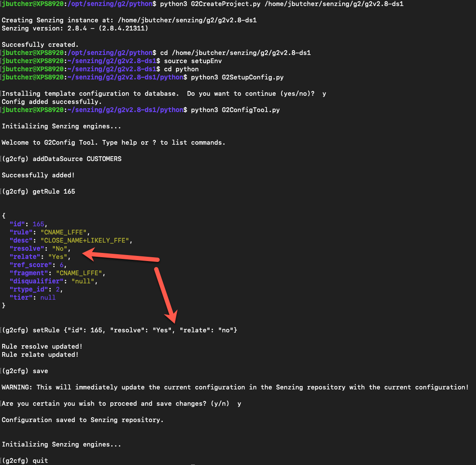This screenshot has height=465, width=476.
Task: Click the red arrow pointing to setRule
Action: (166, 295)
